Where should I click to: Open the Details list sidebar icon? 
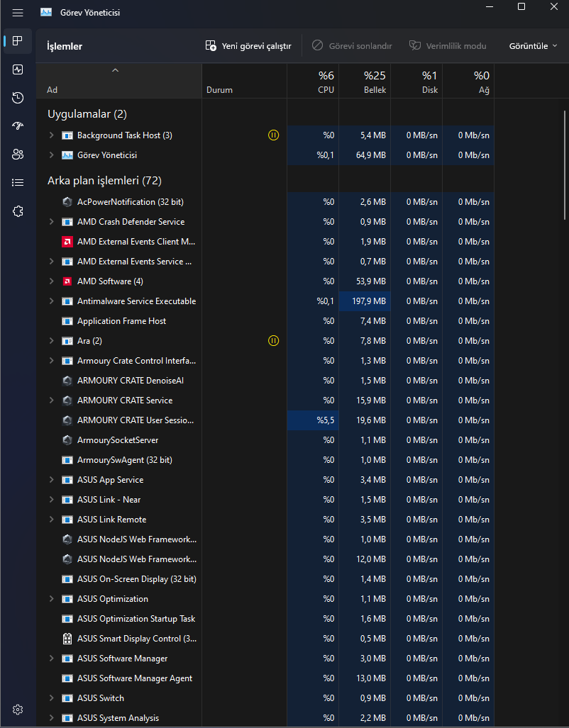click(18, 182)
